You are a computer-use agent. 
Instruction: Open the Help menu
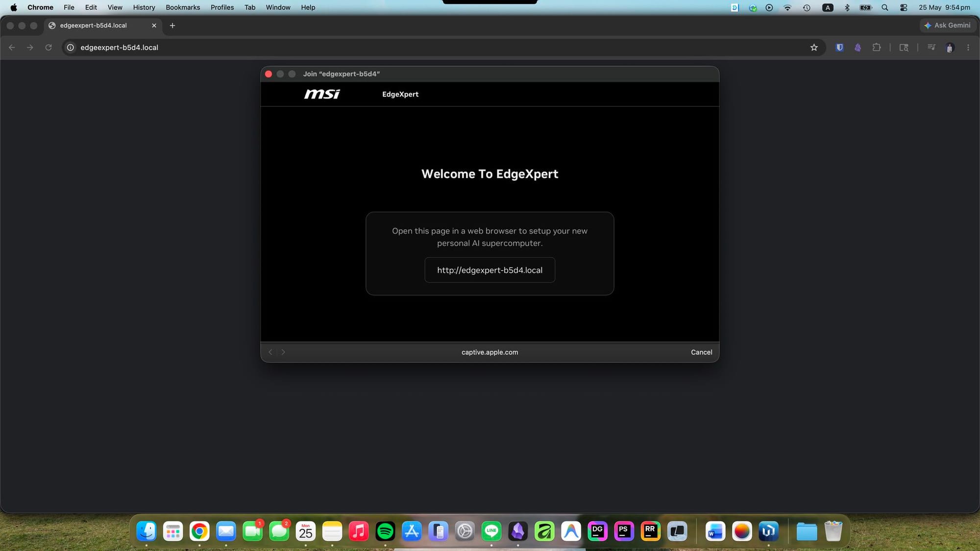pyautogui.click(x=308, y=7)
